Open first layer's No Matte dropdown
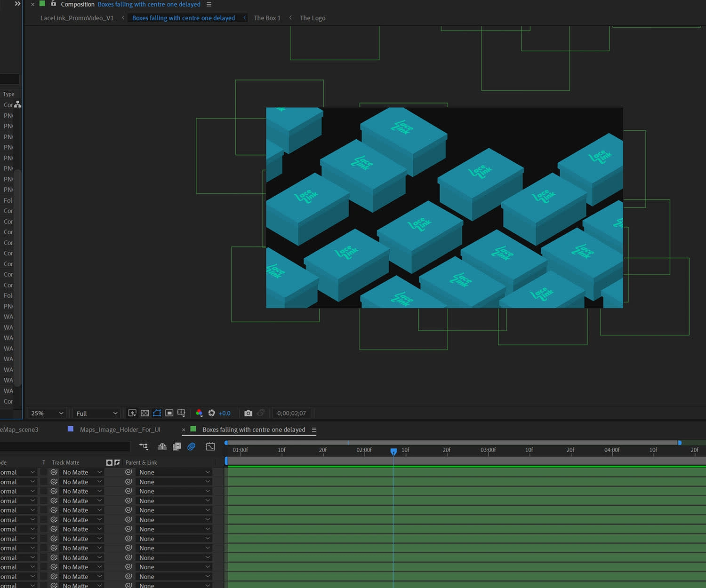706x588 pixels. 82,472
